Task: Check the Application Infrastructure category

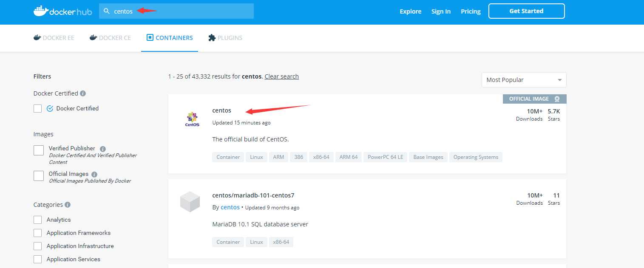Action: tap(38, 246)
